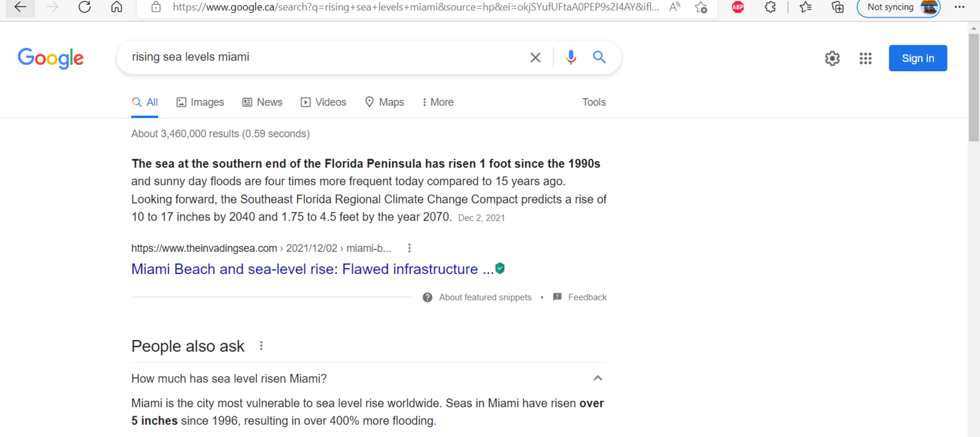Click the AdBlock Plus extension icon
Viewport: 980px width, 437px height.
tap(738, 7)
